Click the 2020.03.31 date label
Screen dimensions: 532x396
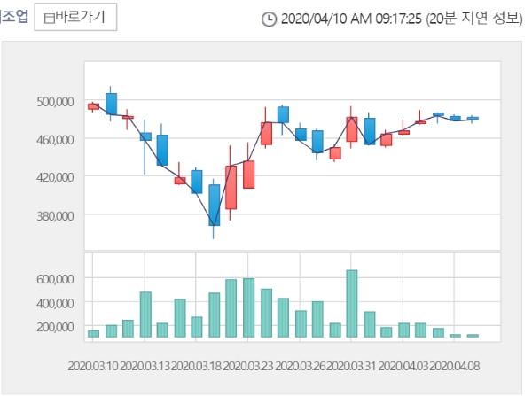(351, 366)
